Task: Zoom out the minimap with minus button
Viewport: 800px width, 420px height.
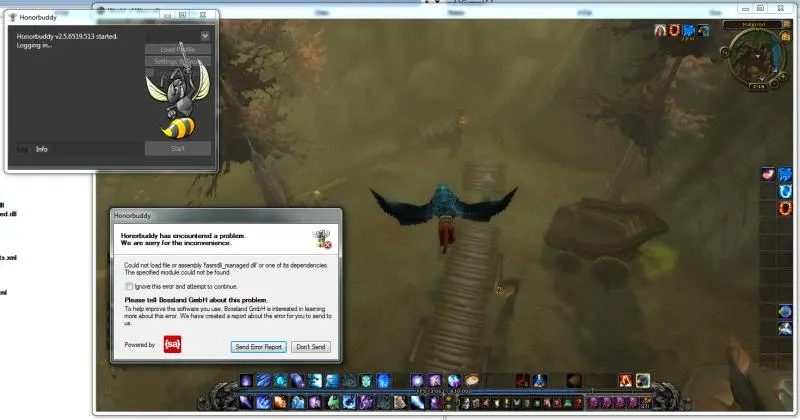Action: [x=774, y=84]
